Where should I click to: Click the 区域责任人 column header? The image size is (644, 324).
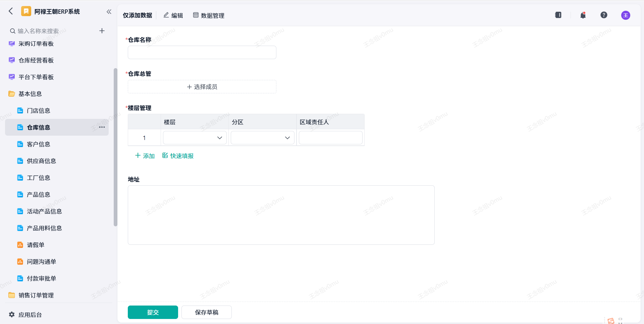331,122
